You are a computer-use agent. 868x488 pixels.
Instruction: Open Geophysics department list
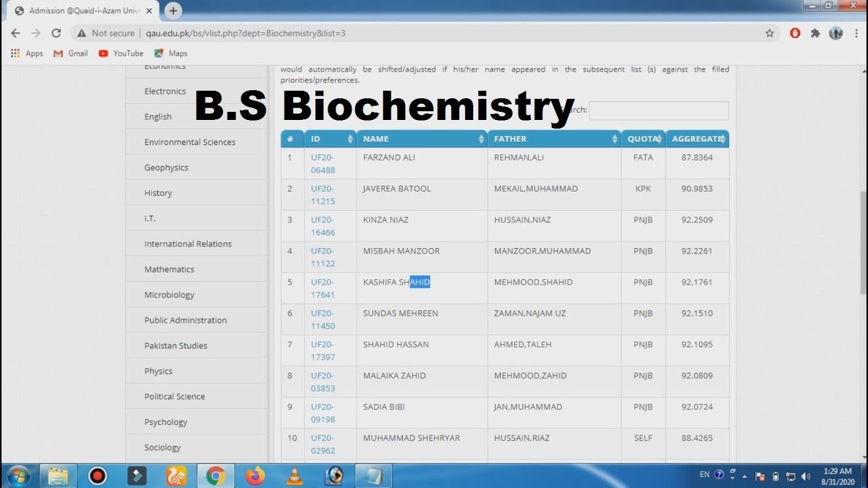coord(166,167)
